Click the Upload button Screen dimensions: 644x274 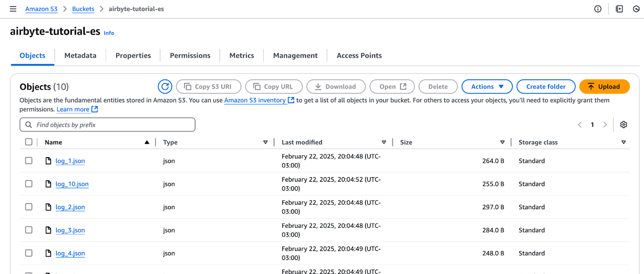(604, 87)
